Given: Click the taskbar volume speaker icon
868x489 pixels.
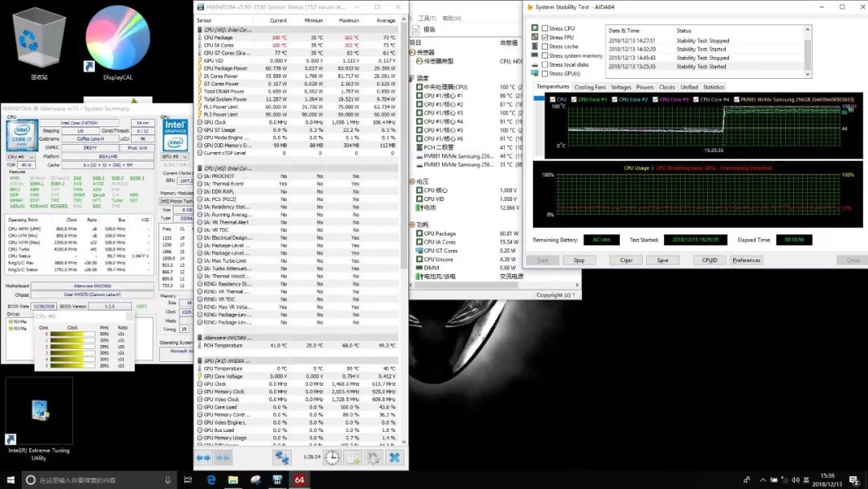Looking at the screenshot, I should [796, 479].
